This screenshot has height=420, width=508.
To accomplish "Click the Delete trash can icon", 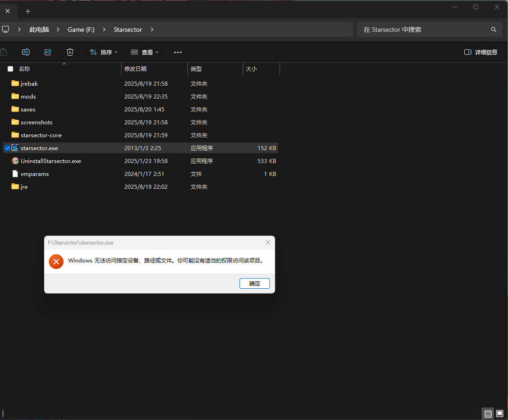I will 70,52.
